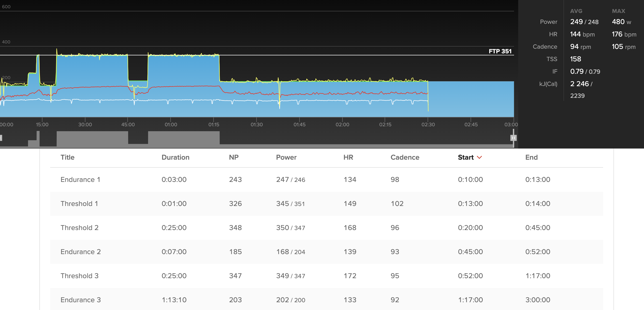
Task: Click the red sort chevron beside Start
Action: pos(479,157)
